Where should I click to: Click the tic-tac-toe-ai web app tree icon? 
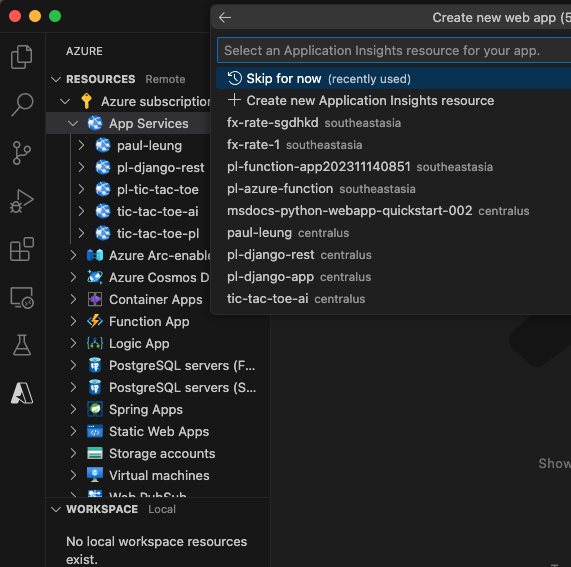[103, 211]
